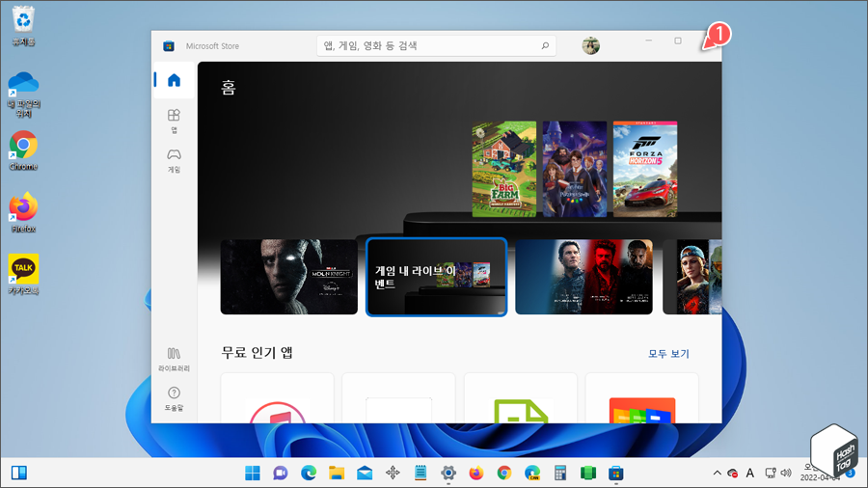
Task: Open the Recycle Bin desktop icon
Action: click(23, 26)
